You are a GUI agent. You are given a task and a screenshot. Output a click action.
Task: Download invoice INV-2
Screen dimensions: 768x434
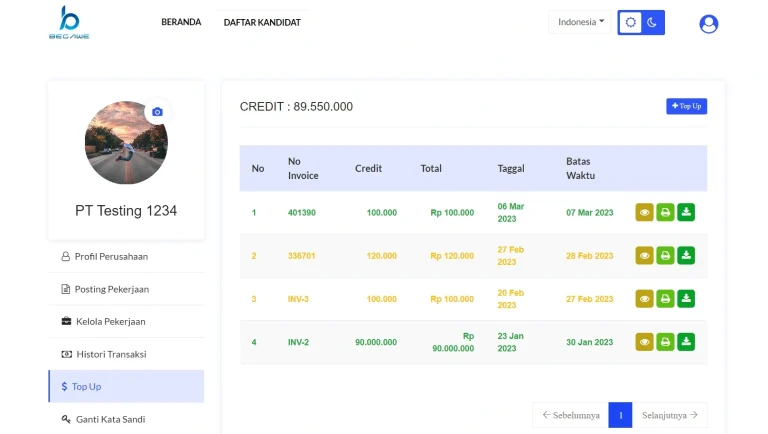pyautogui.click(x=686, y=342)
